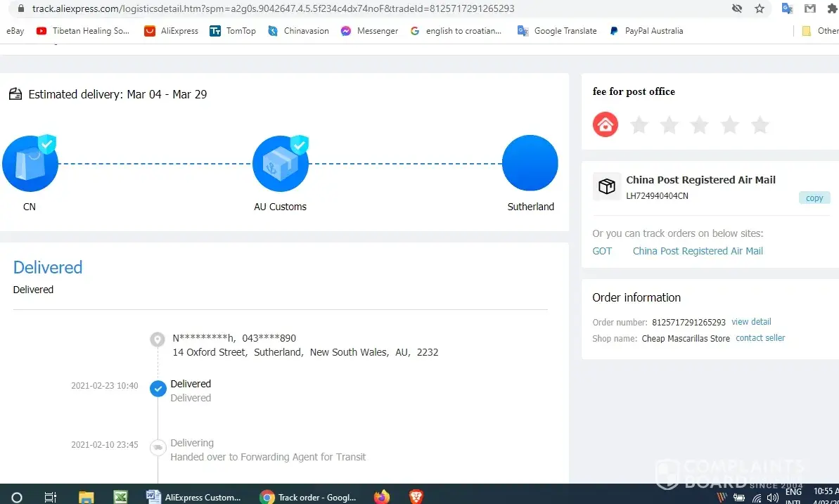Click the lock icon in the address bar
Viewport: 839px width, 504px height.
click(x=21, y=8)
